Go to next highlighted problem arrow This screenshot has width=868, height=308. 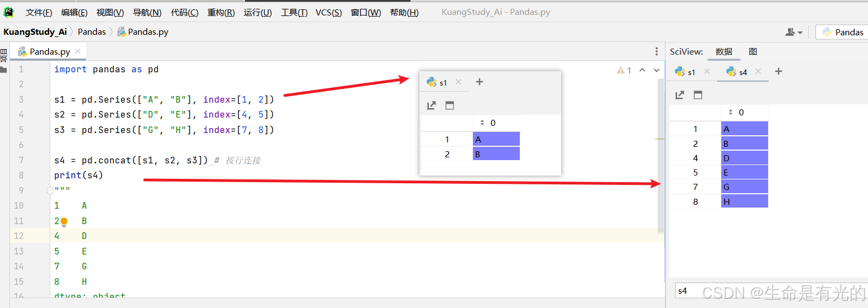(657, 70)
